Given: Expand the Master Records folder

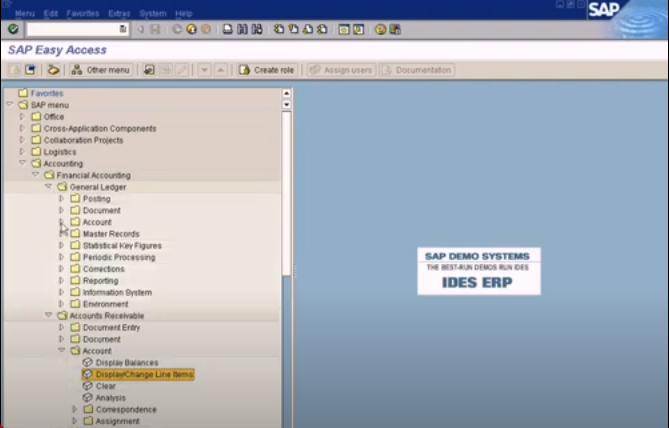Looking at the screenshot, I should (61, 233).
